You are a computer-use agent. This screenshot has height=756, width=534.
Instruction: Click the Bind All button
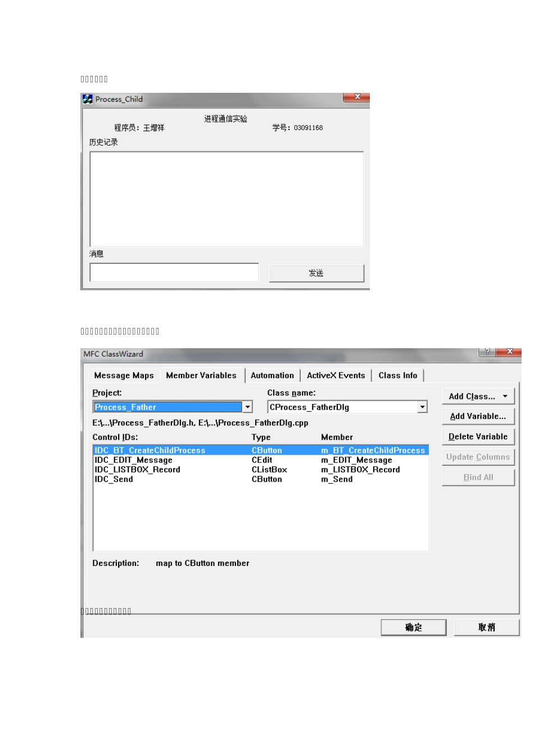pyautogui.click(x=478, y=477)
